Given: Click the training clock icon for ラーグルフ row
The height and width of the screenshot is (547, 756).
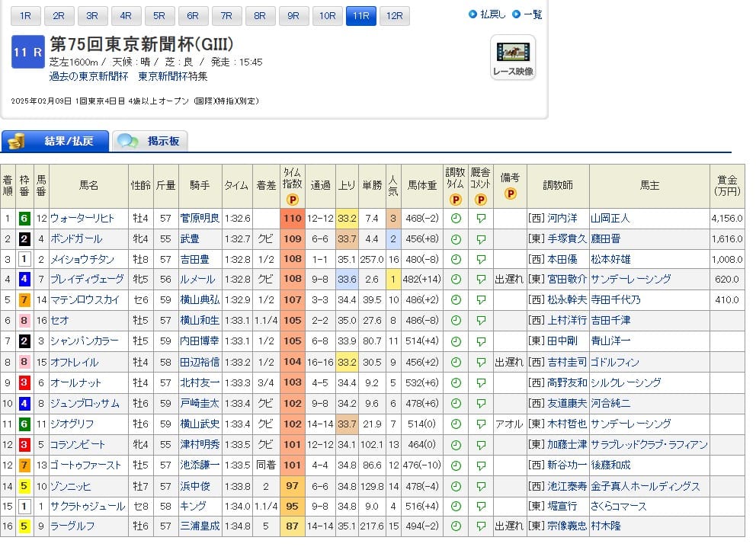Looking at the screenshot, I should coord(455,527).
